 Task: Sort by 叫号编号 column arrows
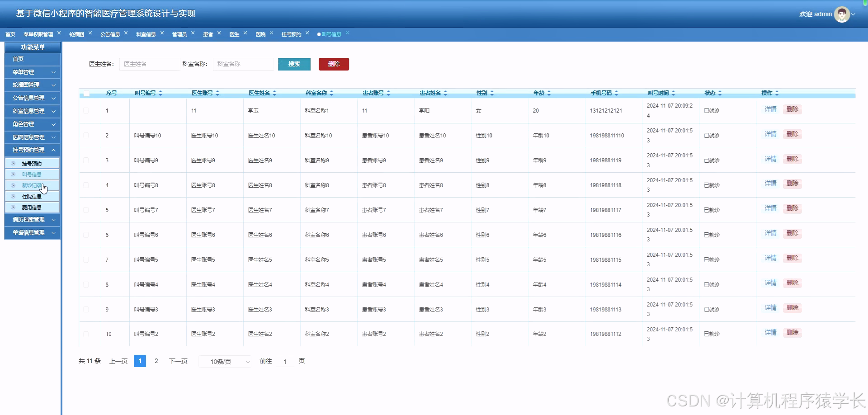coord(160,93)
